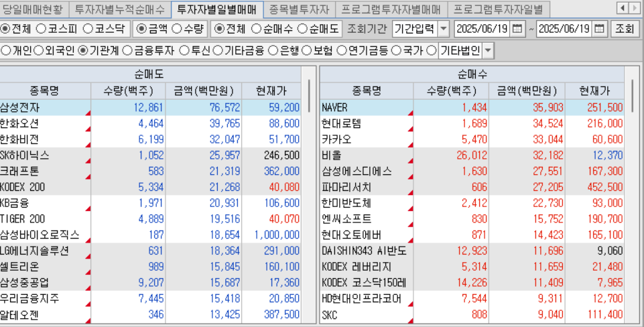Select the 순매수 filter radio button
This screenshot has width=644, height=327.
256,29
